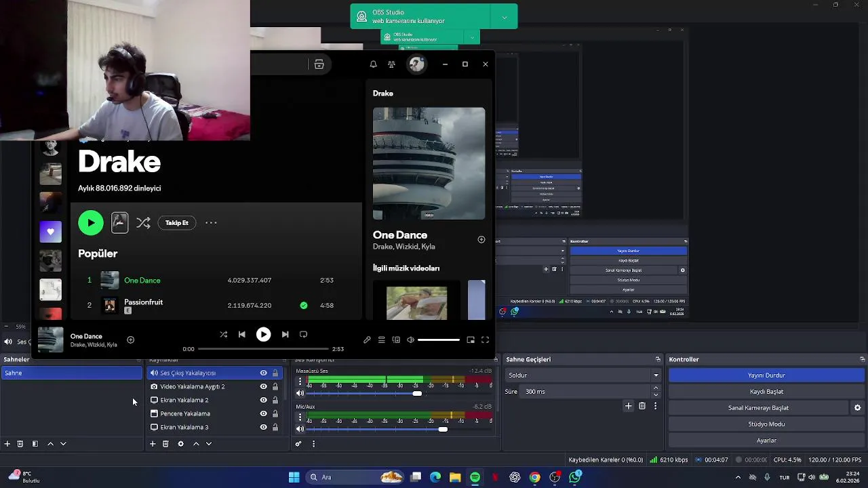Adjust the Spotify volume slider
The image size is (868, 488).
[438, 340]
